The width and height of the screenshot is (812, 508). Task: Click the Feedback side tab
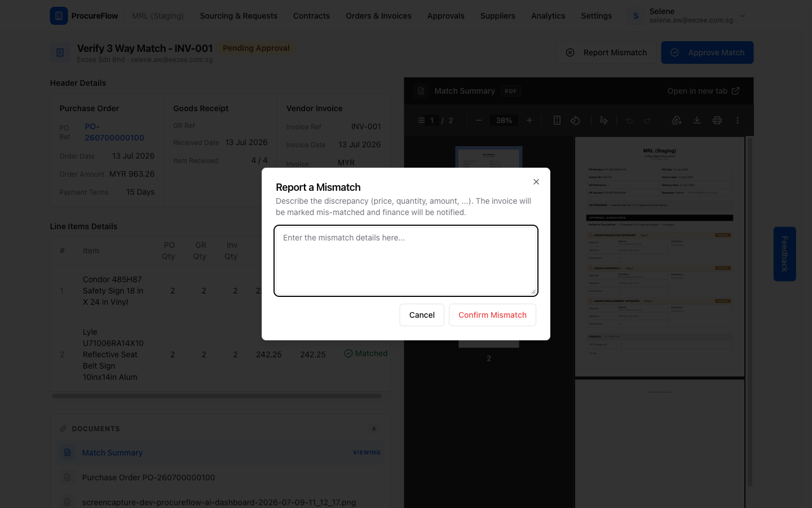[x=784, y=254]
